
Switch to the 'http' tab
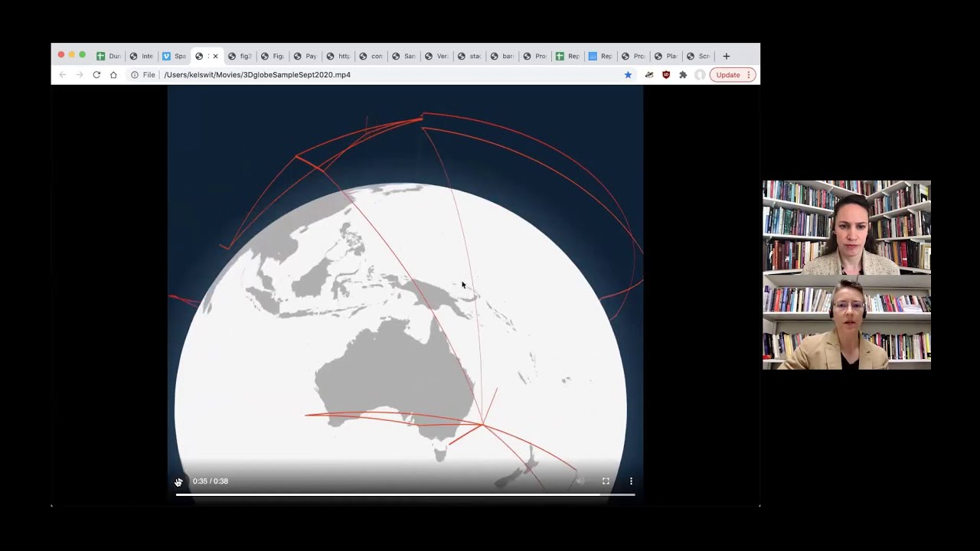pyautogui.click(x=339, y=56)
